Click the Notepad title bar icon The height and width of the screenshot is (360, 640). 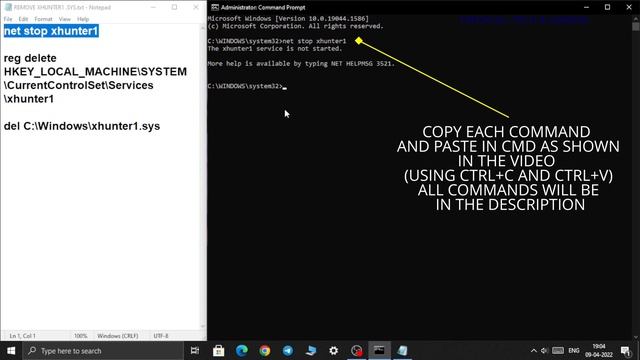(x=8, y=7)
